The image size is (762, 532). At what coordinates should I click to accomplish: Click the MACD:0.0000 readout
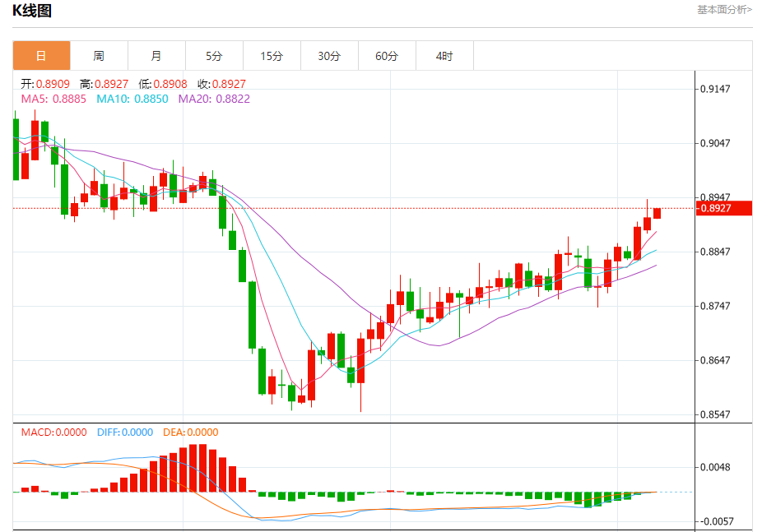[x=54, y=432]
